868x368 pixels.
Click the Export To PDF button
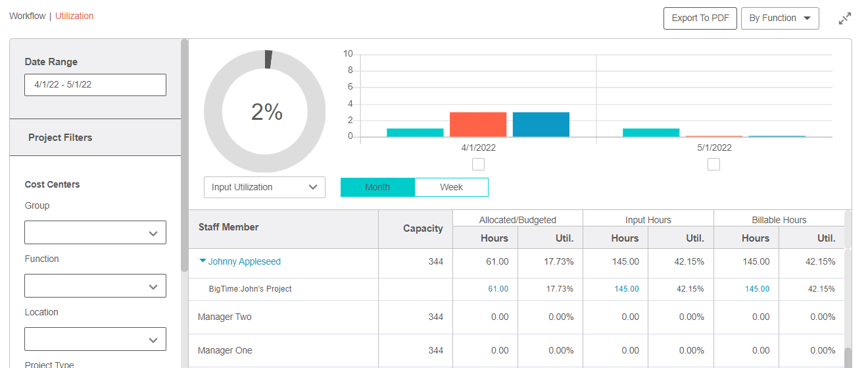coord(700,18)
